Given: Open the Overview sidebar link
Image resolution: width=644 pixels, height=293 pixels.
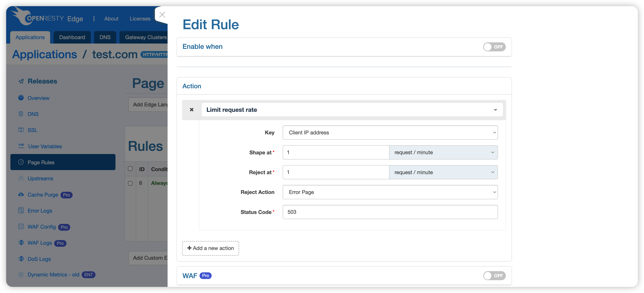Looking at the screenshot, I should click(x=38, y=98).
